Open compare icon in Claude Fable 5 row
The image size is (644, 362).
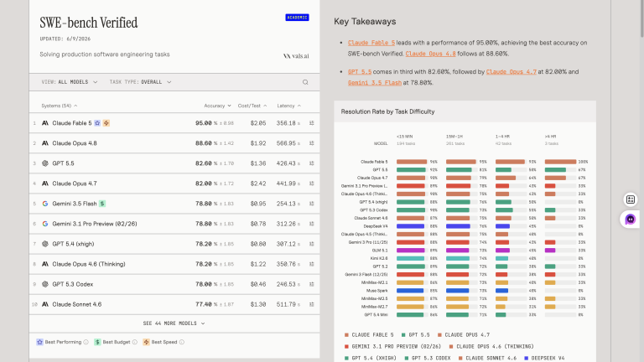point(312,123)
